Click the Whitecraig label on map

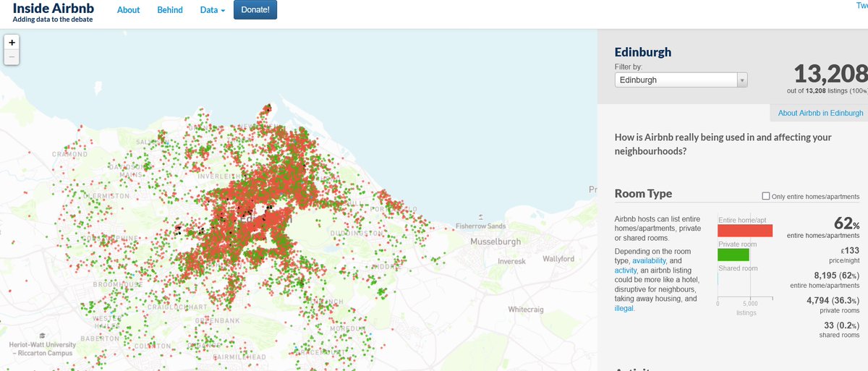point(525,310)
